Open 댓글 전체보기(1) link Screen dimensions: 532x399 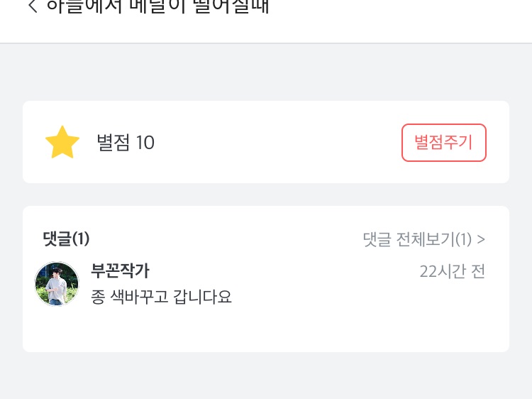(417, 239)
